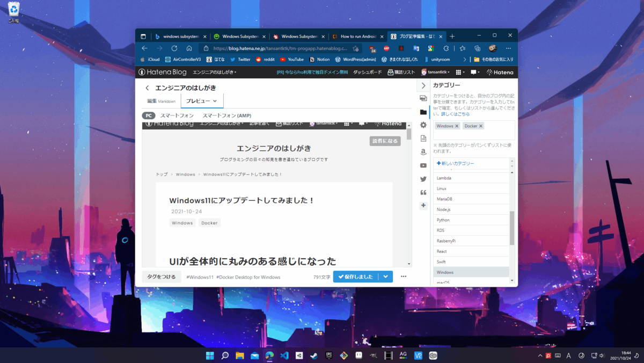Viewport: 644px width, 363px height.
Task: Select the highlighted Windows category row
Action: [x=471, y=272]
